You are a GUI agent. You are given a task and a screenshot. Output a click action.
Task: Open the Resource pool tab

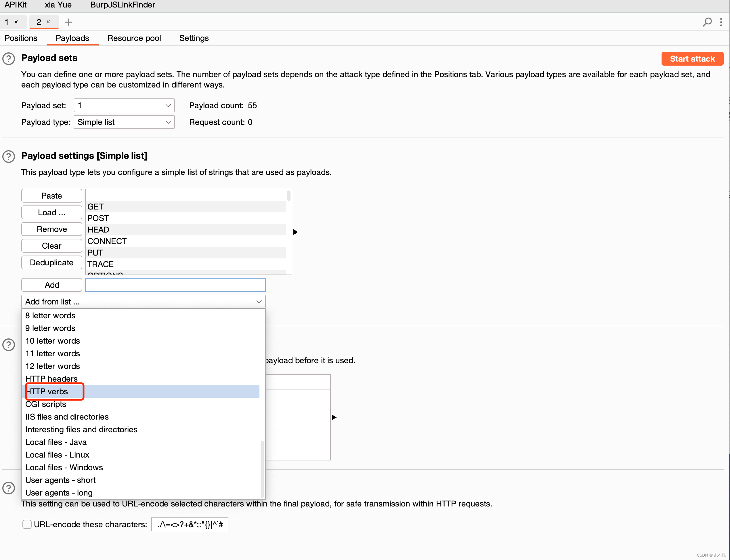click(x=134, y=38)
